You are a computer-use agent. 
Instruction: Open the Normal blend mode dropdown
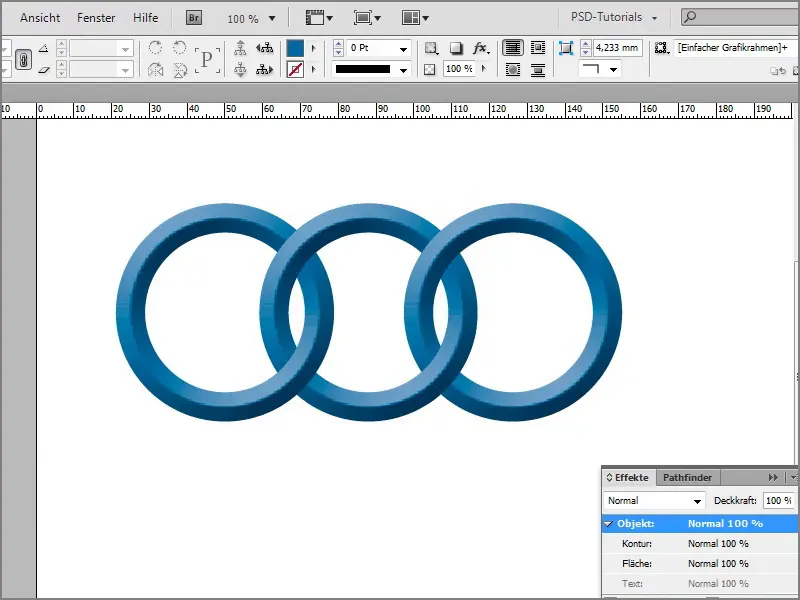coord(654,501)
